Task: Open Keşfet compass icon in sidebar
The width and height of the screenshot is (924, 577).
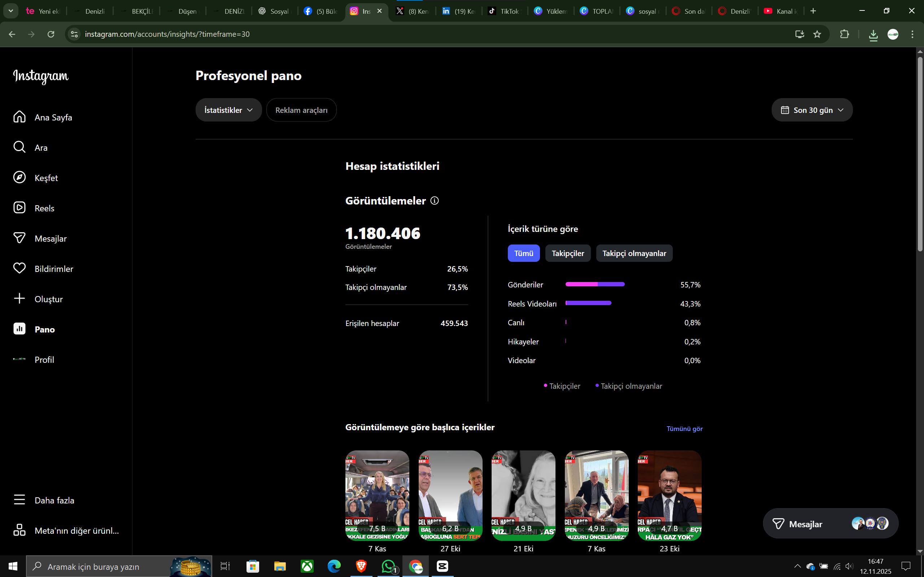Action: pyautogui.click(x=19, y=177)
